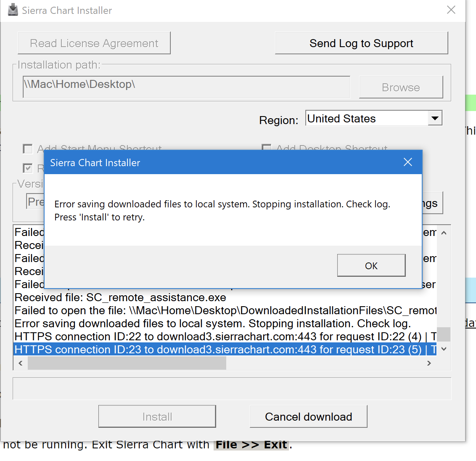Select log line 'Error saving downloaded files to local system'
This screenshot has width=476, height=461.
point(225,323)
